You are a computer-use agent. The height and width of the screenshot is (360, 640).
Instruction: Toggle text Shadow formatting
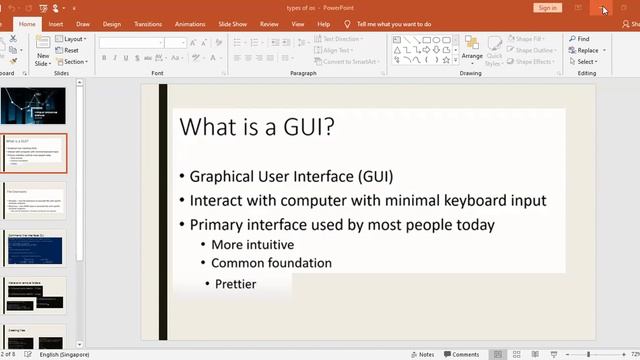[x=137, y=58]
